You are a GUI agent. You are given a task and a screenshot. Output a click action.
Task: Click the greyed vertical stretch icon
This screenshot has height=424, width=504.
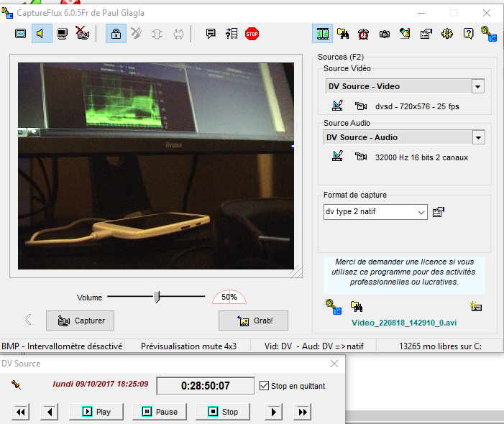click(x=157, y=34)
